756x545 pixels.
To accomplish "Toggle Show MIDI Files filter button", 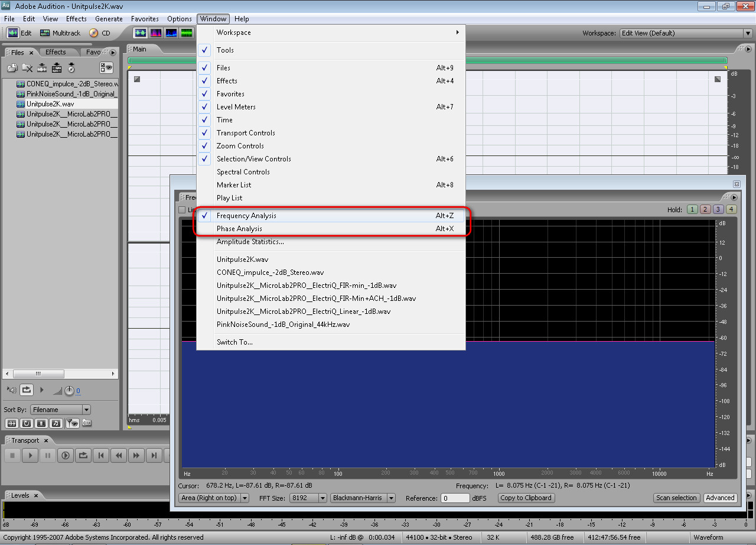I will (56, 423).
